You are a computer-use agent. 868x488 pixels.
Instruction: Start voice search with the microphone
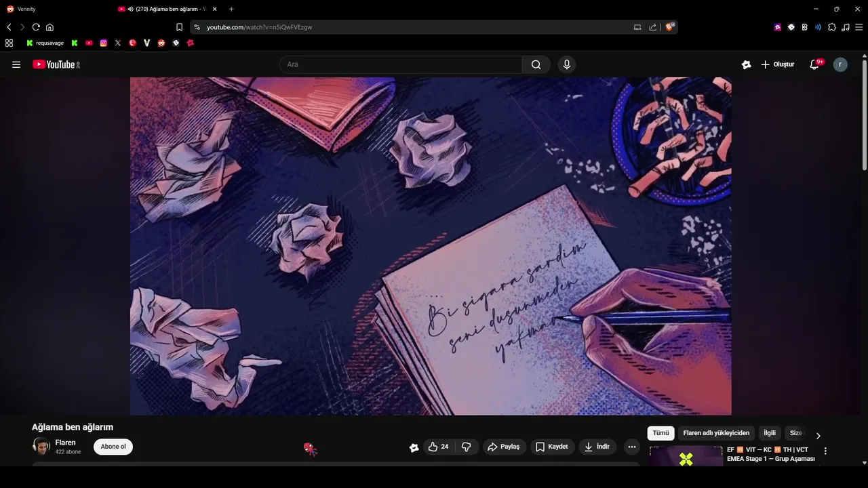click(x=567, y=64)
